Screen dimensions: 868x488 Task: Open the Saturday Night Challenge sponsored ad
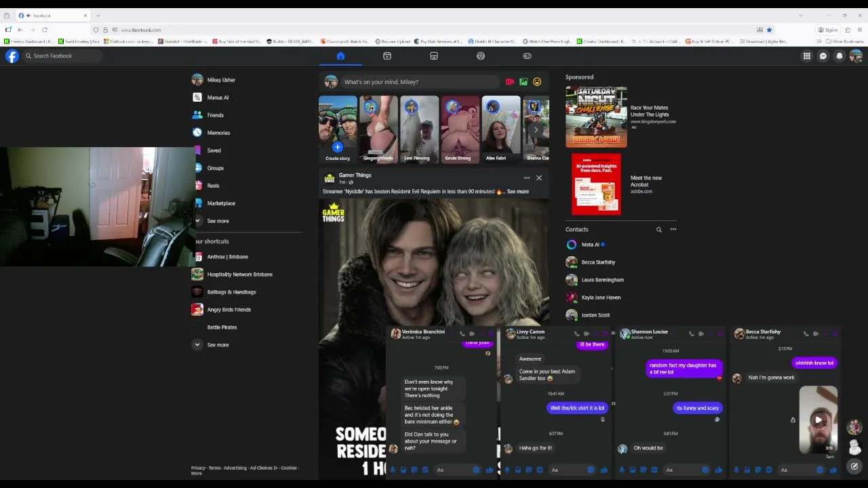click(x=620, y=116)
